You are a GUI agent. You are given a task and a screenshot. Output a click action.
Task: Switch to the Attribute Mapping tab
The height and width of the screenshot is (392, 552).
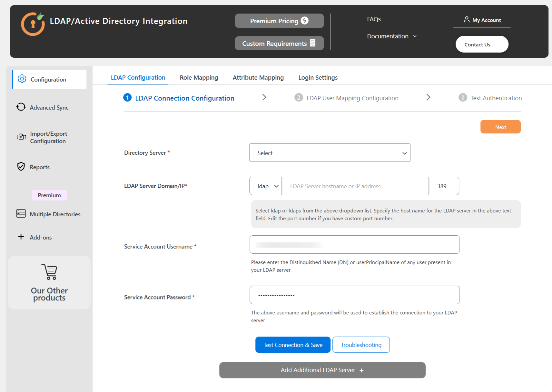(258, 78)
